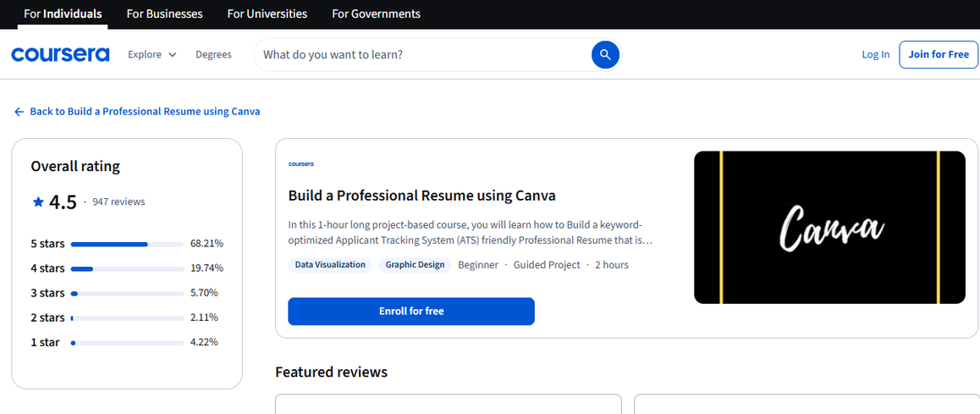The height and width of the screenshot is (414, 980).
Task: Click the '2 hours' duration label
Action: pos(612,264)
